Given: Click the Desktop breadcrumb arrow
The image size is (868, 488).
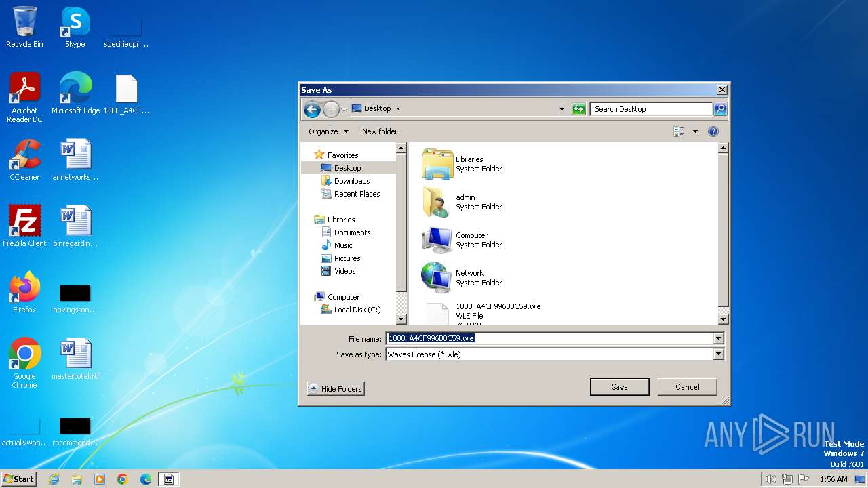Looking at the screenshot, I should click(398, 108).
